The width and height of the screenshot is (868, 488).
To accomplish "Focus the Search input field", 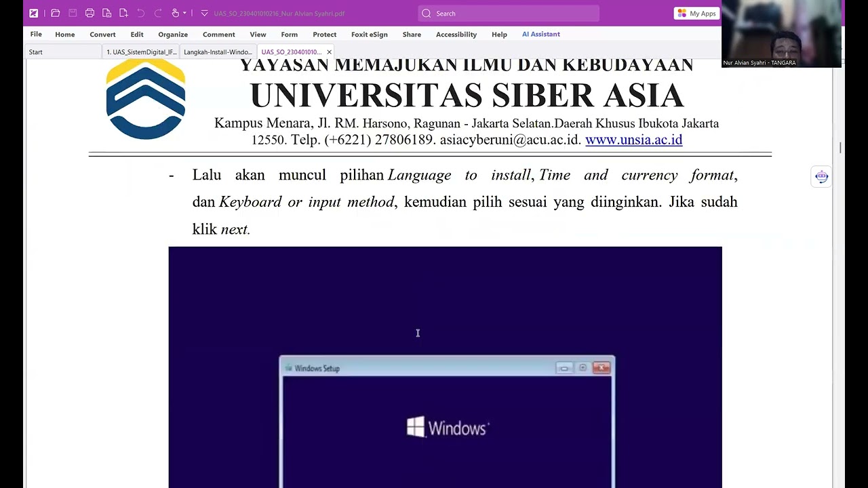I will pos(509,14).
